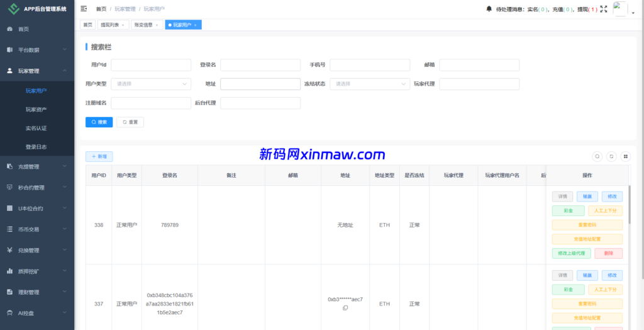Click 输赢 for user 338
644x330 pixels.
pos(587,196)
